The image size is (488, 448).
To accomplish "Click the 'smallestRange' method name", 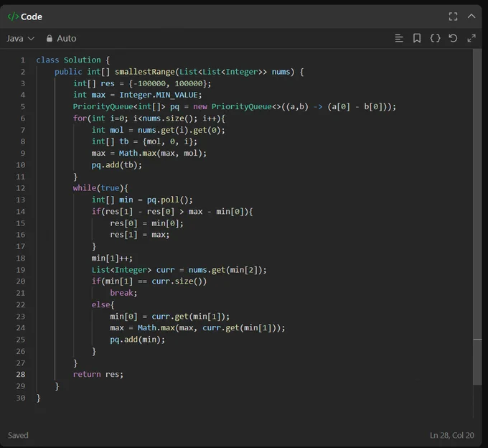I will (x=145, y=72).
